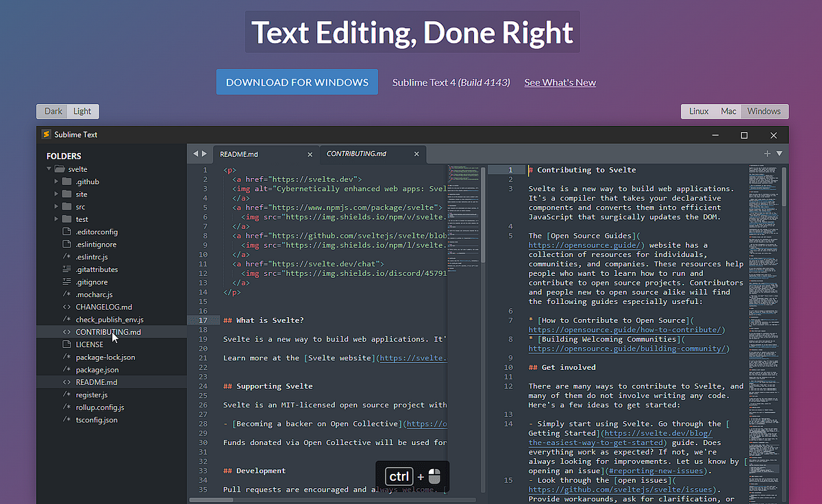This screenshot has height=504, width=822.
Task: Click the left tab navigation arrow
Action: click(194, 153)
